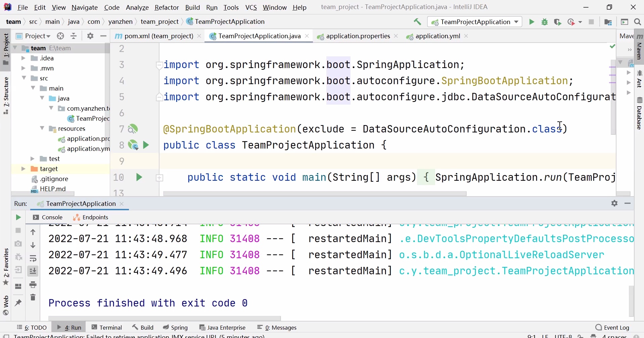Image resolution: width=644 pixels, height=338 pixels.
Task: Open the Refactor menu
Action: coord(167,7)
